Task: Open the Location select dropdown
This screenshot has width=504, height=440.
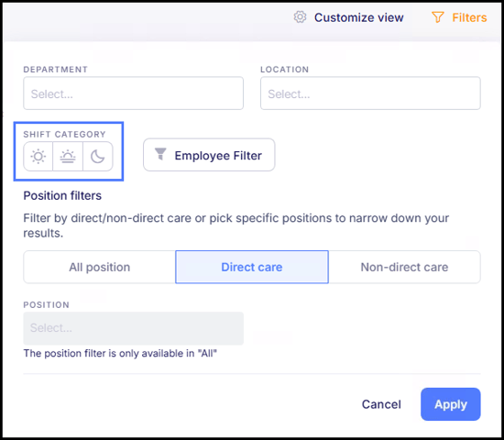Action: pos(370,93)
